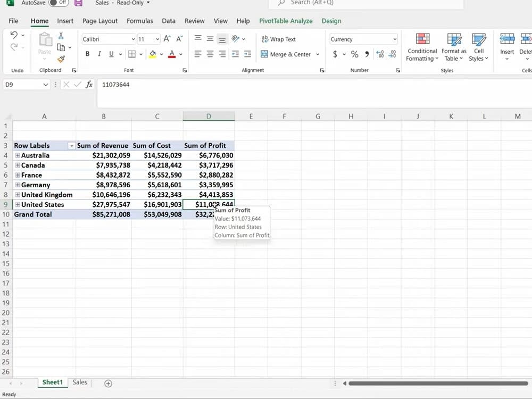Open Conditional Formatting options
The height and width of the screenshot is (399, 532).
[422, 48]
